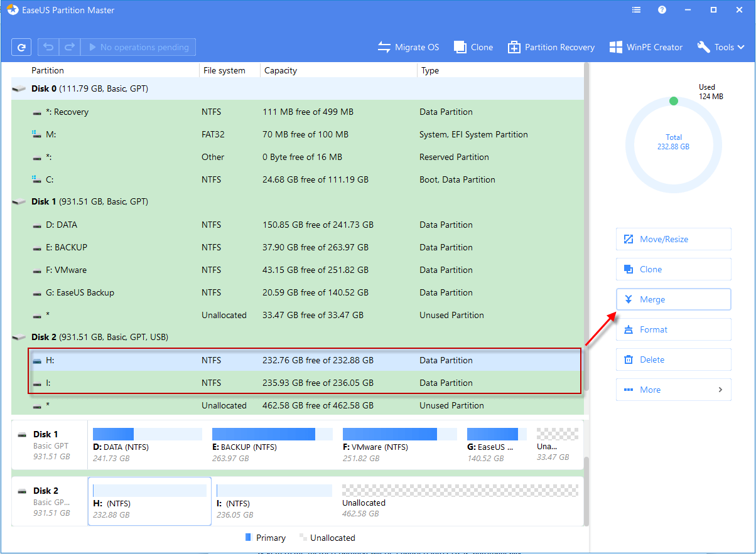Click the Capacity column header
756x554 pixels.
coord(281,70)
